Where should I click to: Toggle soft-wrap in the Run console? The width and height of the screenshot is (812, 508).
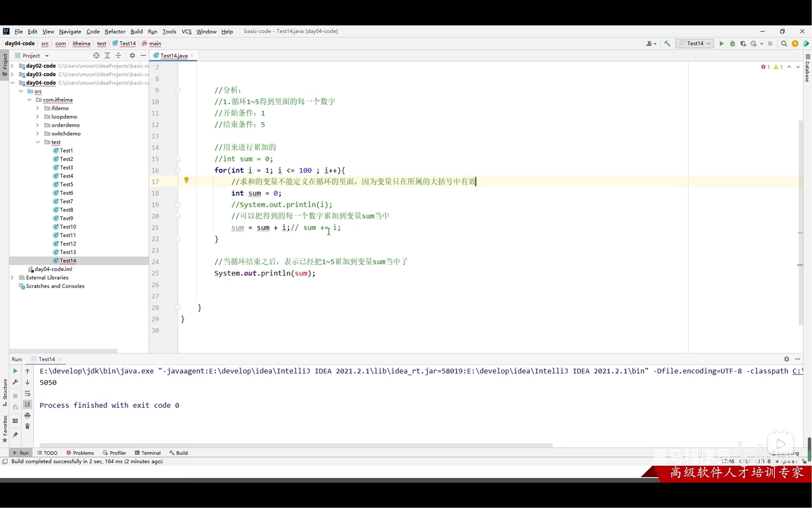pyautogui.click(x=28, y=393)
